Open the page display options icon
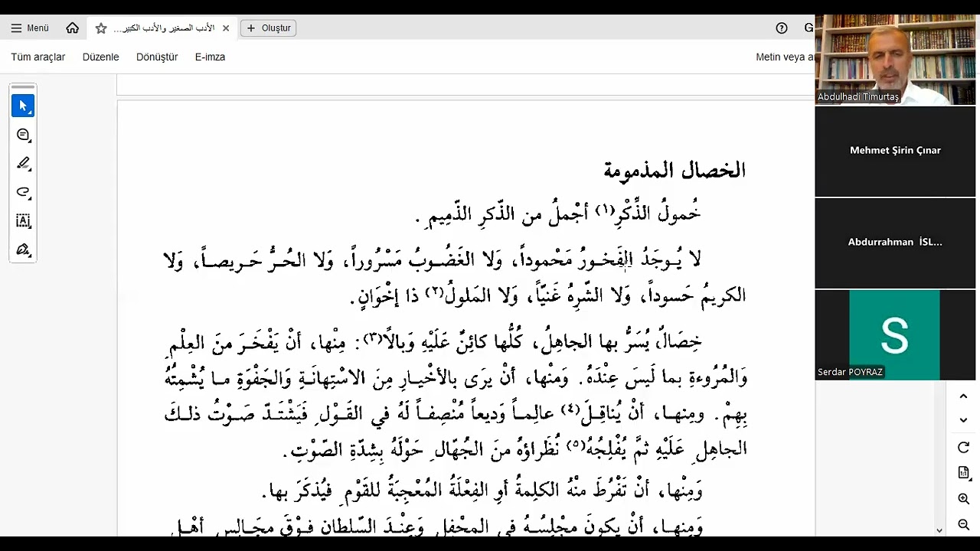 [x=964, y=474]
